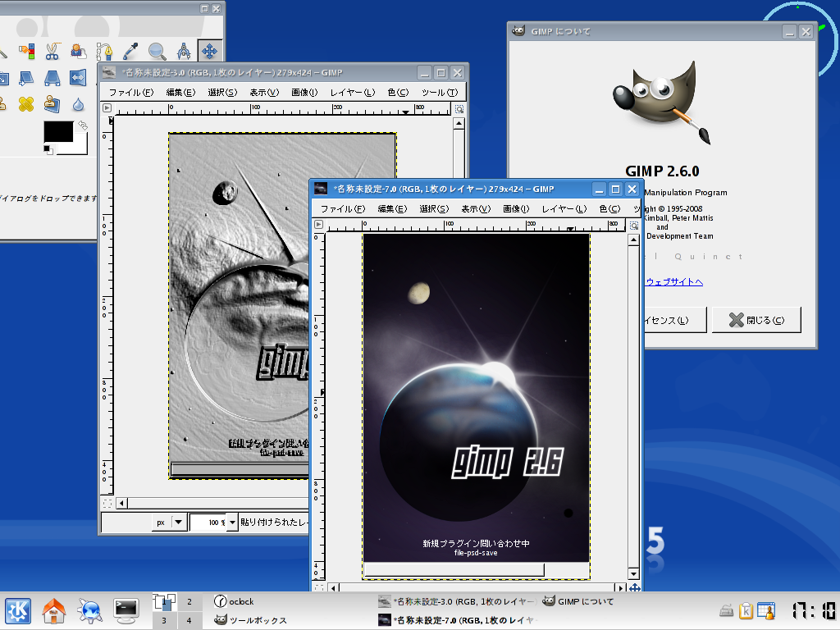Switch to ツールボックス in the taskbar
The image size is (840, 630).
point(251,620)
